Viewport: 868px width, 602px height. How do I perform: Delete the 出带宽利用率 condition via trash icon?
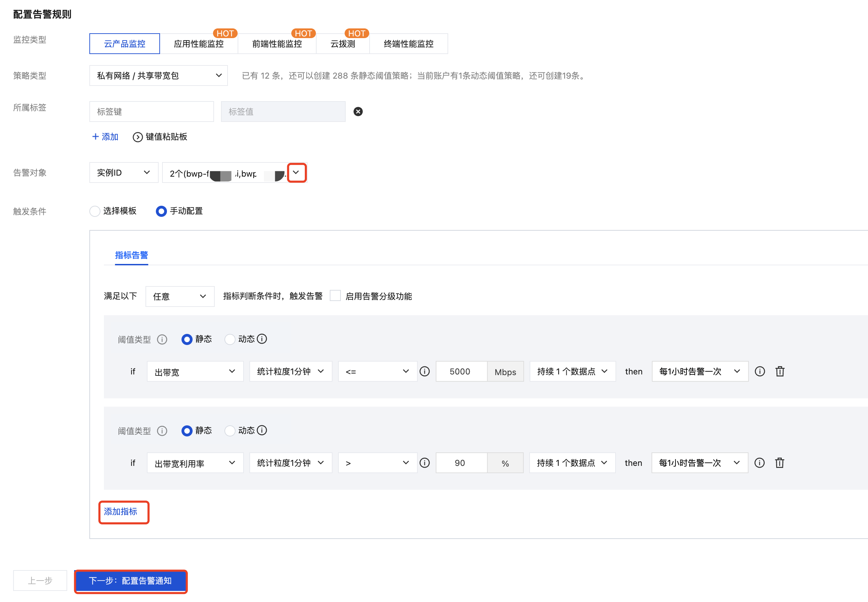coord(779,463)
